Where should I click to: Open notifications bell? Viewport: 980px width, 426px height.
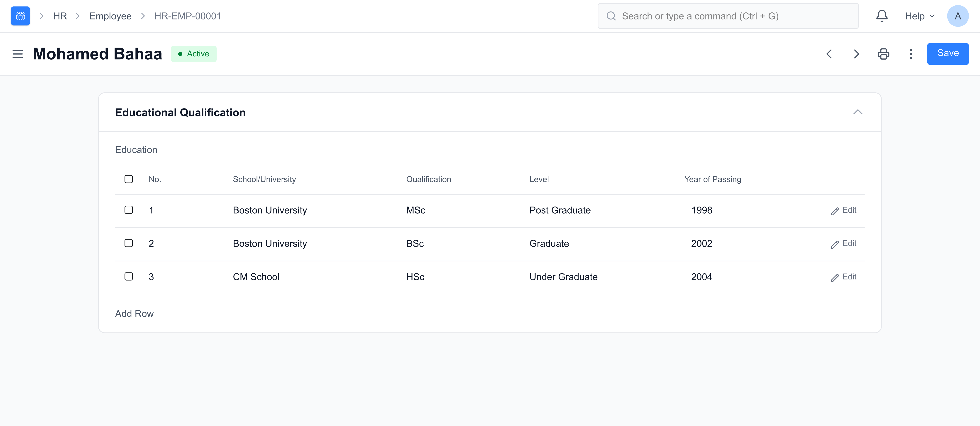tap(882, 16)
